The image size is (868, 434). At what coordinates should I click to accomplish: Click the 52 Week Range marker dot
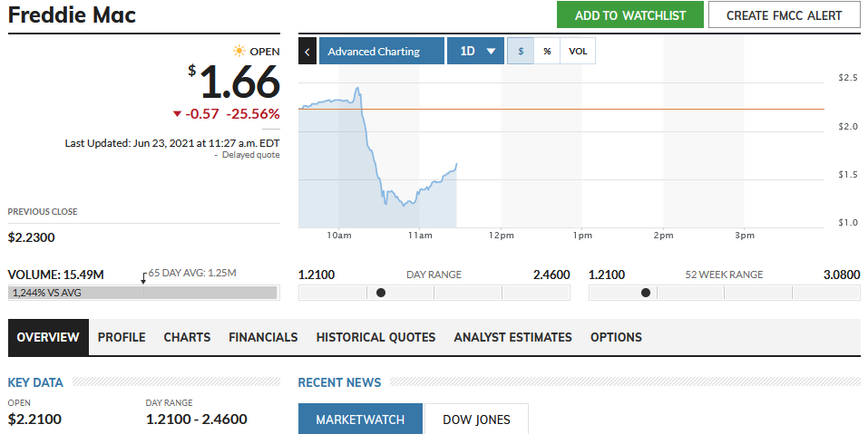[x=646, y=293]
